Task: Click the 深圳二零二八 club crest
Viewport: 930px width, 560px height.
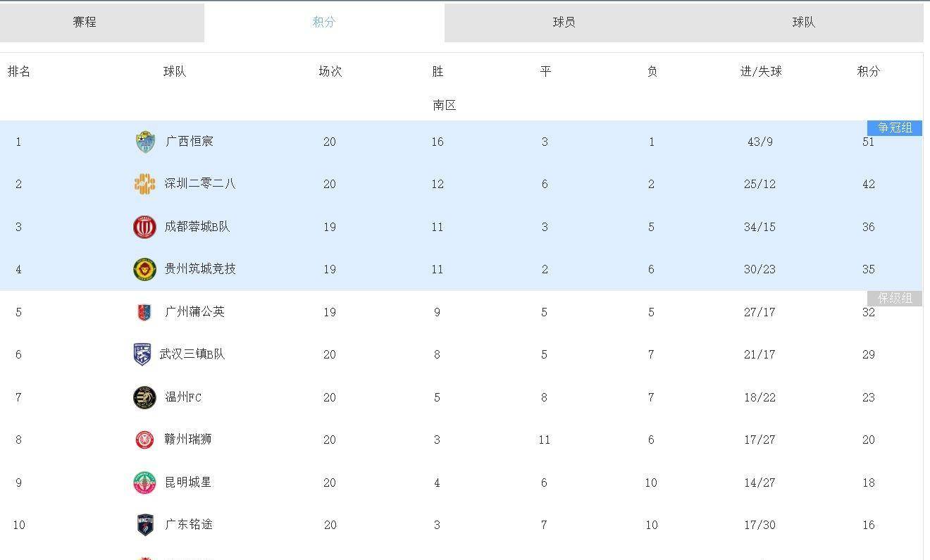Action: [x=144, y=184]
